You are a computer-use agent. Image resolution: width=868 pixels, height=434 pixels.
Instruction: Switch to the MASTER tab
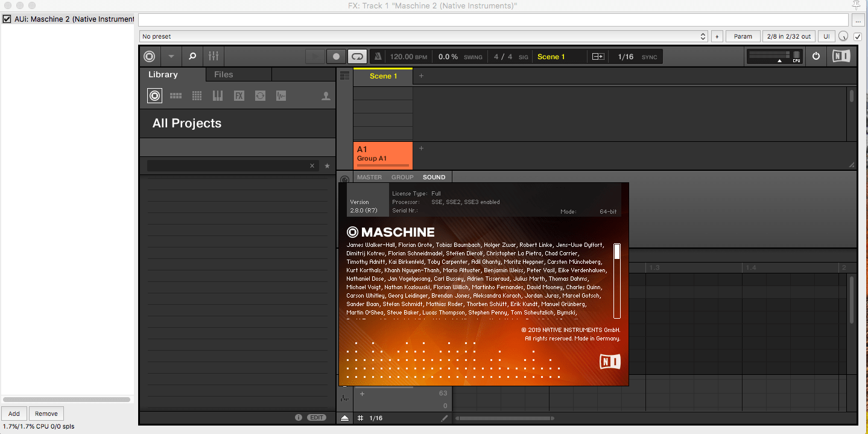tap(369, 177)
